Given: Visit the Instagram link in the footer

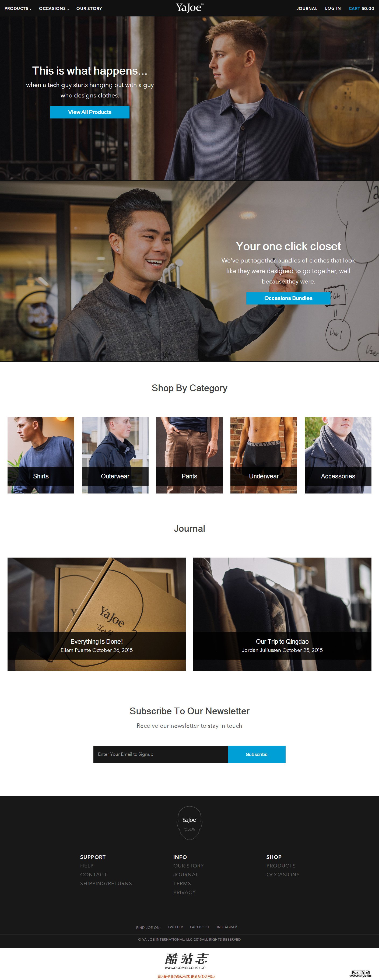Looking at the screenshot, I should click(x=227, y=927).
